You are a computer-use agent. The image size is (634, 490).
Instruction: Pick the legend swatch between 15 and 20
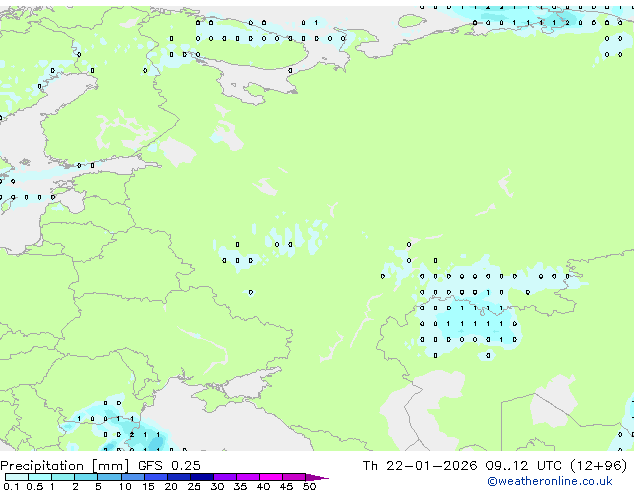click(156, 477)
